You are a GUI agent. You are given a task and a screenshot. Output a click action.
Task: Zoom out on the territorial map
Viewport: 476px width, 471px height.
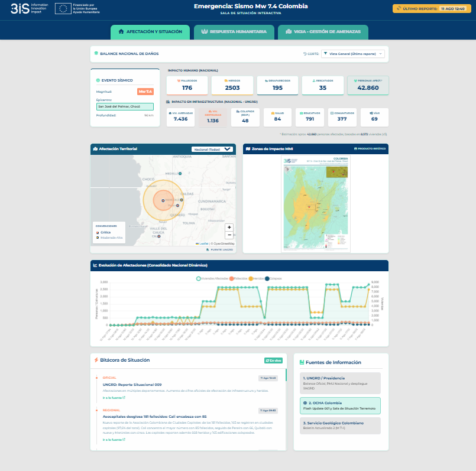click(229, 235)
